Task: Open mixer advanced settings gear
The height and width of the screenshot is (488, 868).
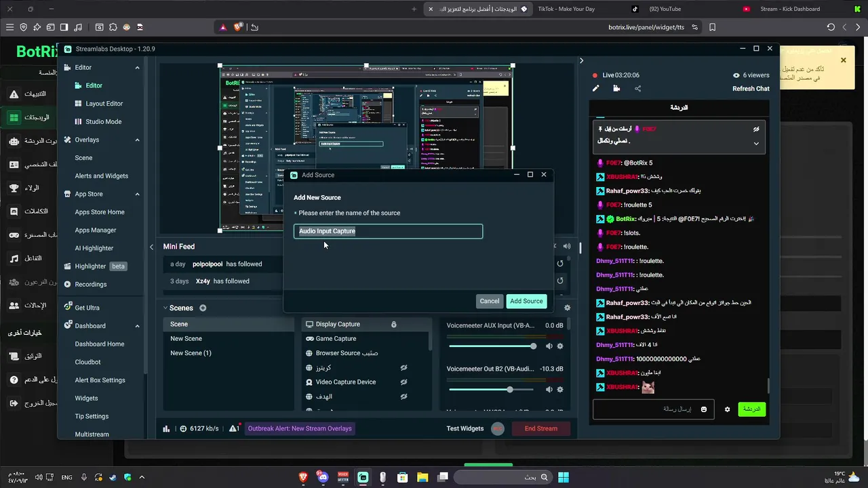Action: [x=568, y=308]
